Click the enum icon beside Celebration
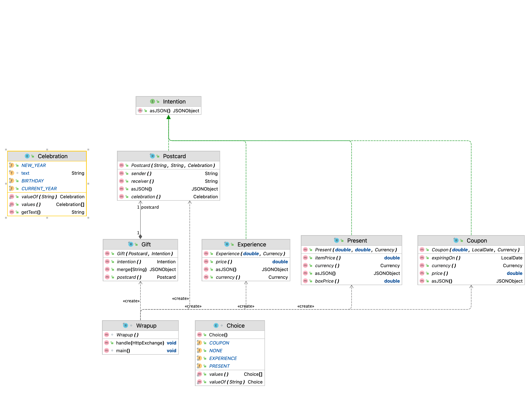Viewport: 532px width, 393px height. click(x=27, y=156)
